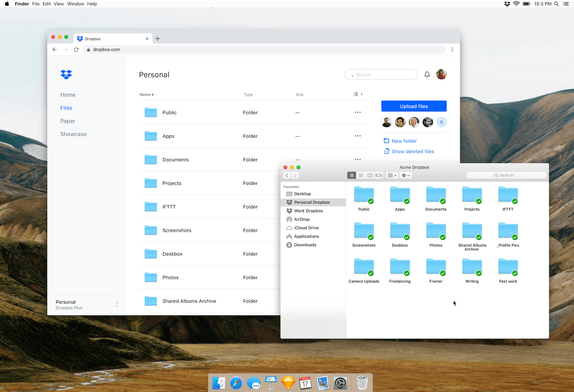Open a new browser tab
Viewport: 574px width, 392px height.
(158, 39)
